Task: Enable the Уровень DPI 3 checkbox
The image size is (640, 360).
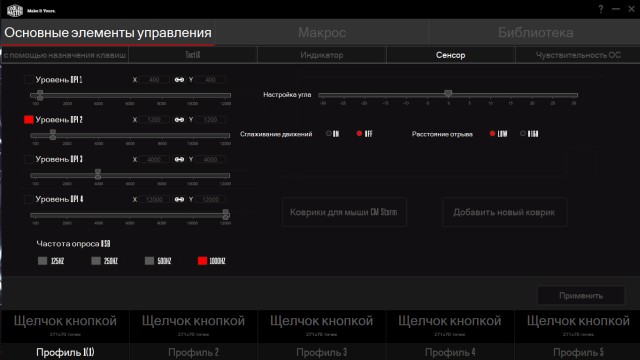Action: [29, 159]
